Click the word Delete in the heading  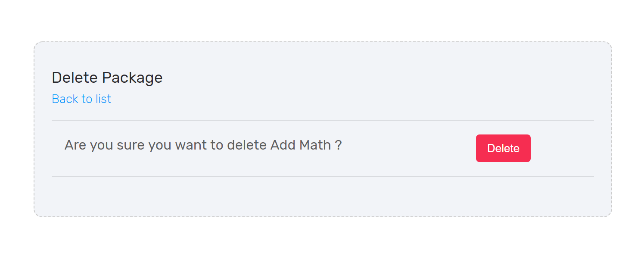pos(75,78)
